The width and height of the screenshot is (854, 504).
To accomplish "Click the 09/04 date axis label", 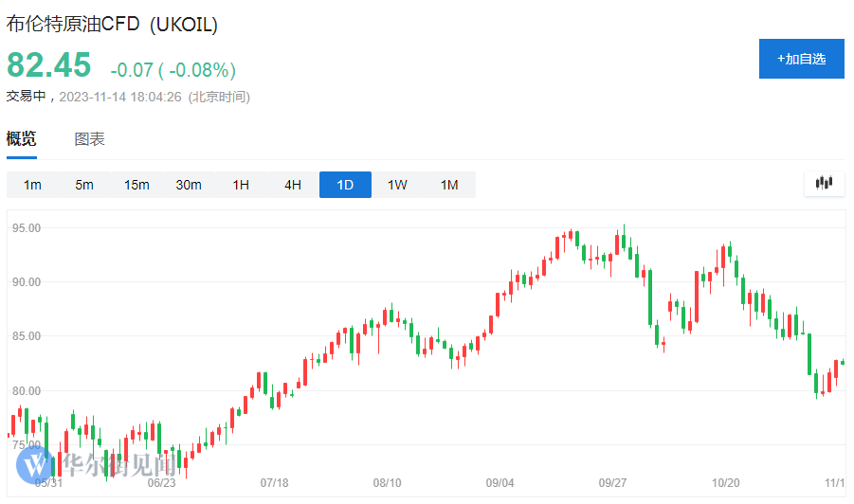I will click(x=500, y=483).
